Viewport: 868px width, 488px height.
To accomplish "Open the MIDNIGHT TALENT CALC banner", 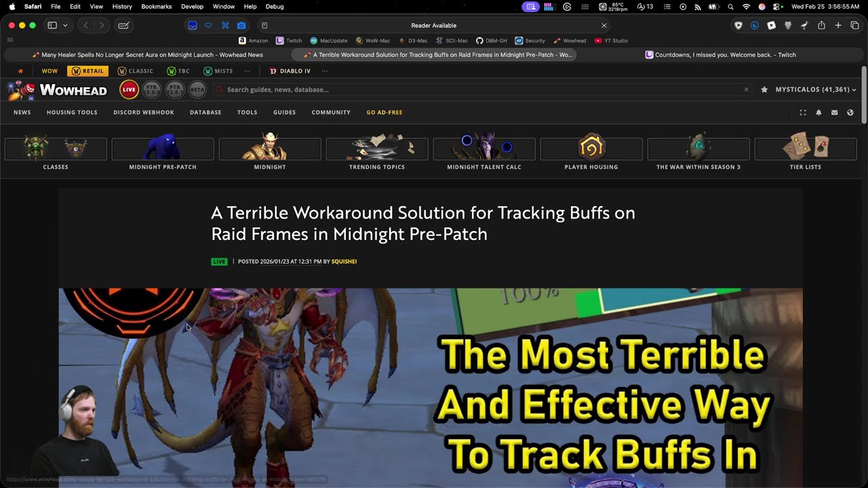I will [x=484, y=151].
